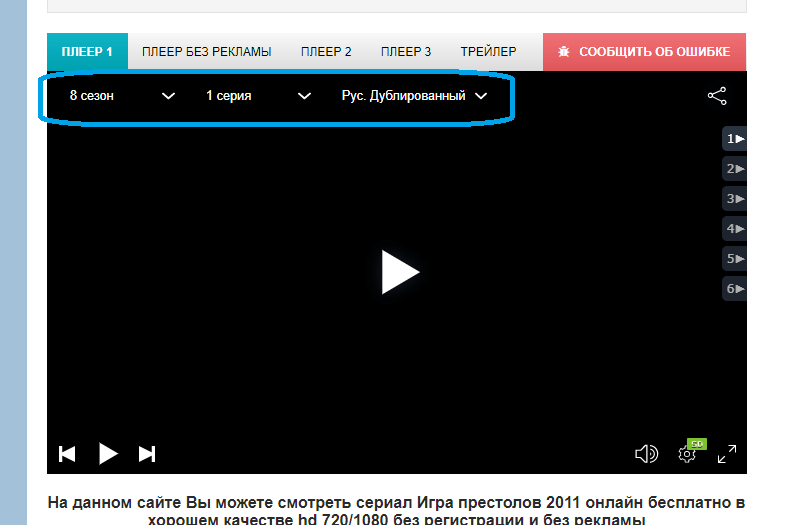Open the "Плеер 3" tab
Viewport: 789px width, 525px height.
pos(406,52)
